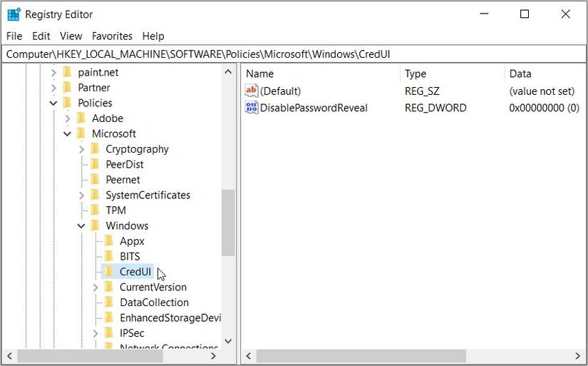Click the paint.net folder icon
This screenshot has width=588, height=366.
click(68, 72)
